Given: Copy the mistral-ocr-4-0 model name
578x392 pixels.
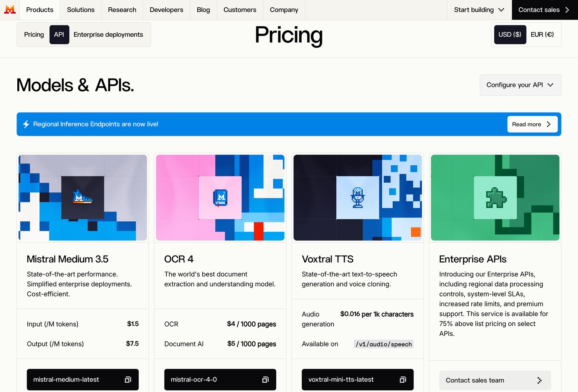Looking at the screenshot, I should 265,380.
